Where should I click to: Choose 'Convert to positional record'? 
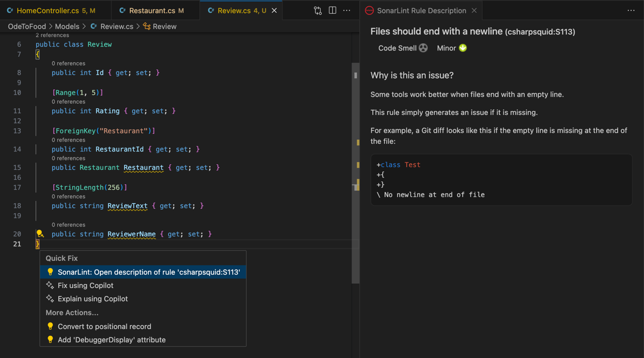pos(104,326)
